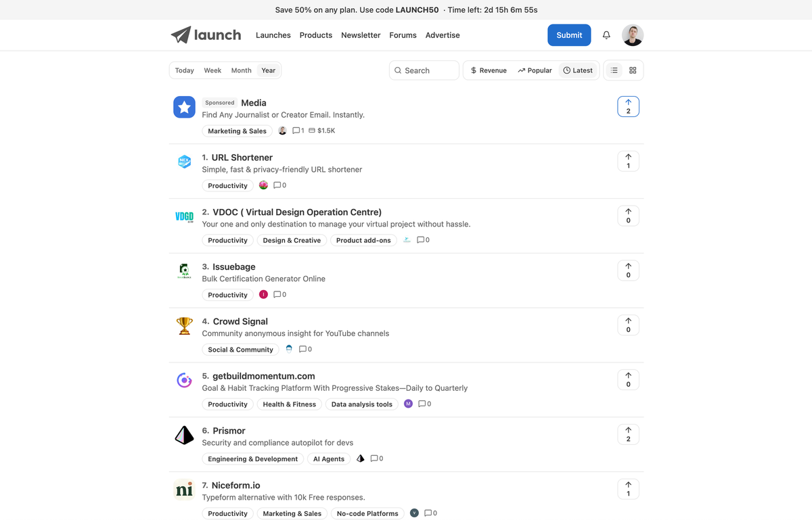Click the Submit button
This screenshot has height=520, width=812.
pyautogui.click(x=569, y=34)
